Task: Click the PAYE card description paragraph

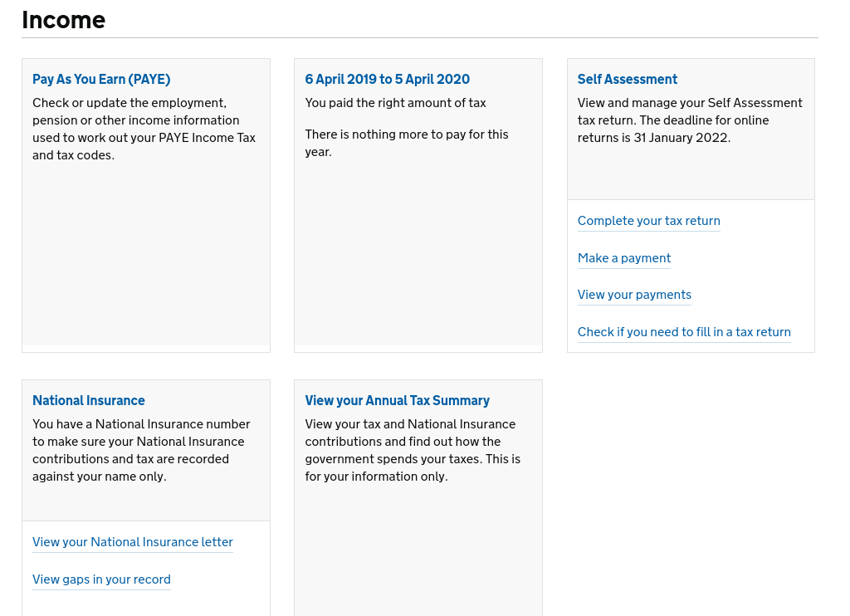Action: (x=144, y=129)
